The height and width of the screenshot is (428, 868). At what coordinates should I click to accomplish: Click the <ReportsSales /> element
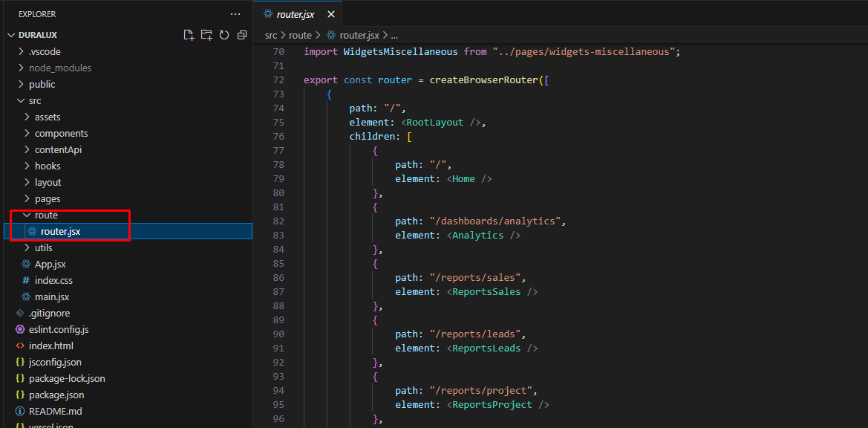492,292
